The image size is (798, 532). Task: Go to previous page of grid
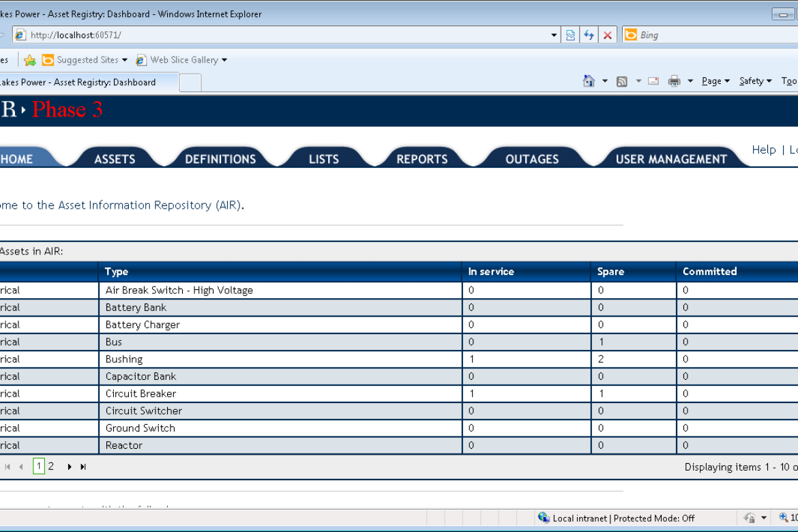21,467
